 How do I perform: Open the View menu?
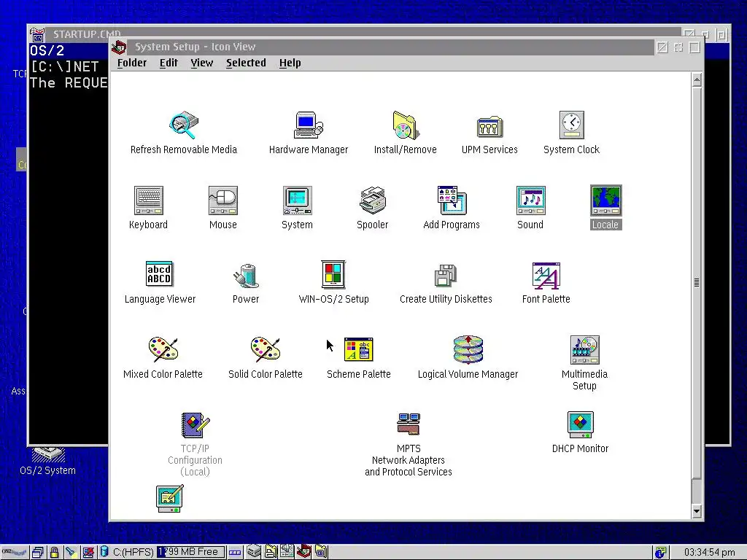click(x=202, y=63)
